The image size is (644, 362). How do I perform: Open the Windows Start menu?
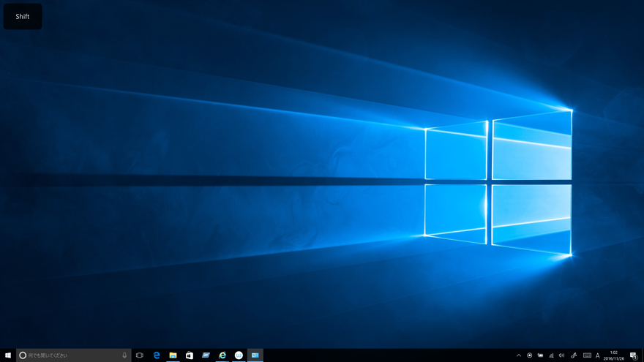tap(8, 355)
